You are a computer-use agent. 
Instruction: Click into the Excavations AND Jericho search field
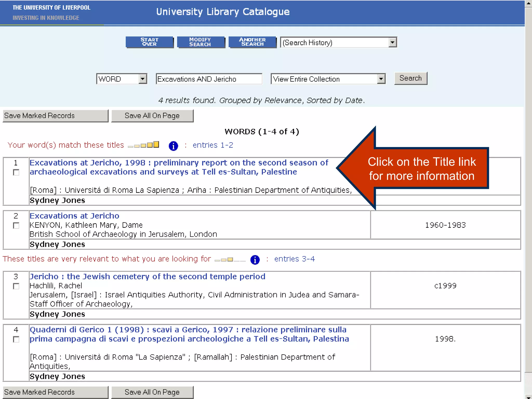pos(209,79)
